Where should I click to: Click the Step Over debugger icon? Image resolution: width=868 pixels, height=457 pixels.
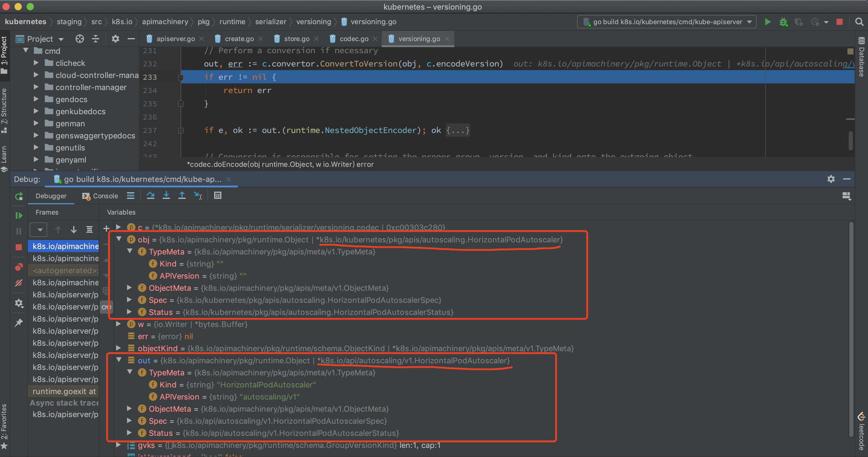click(150, 195)
